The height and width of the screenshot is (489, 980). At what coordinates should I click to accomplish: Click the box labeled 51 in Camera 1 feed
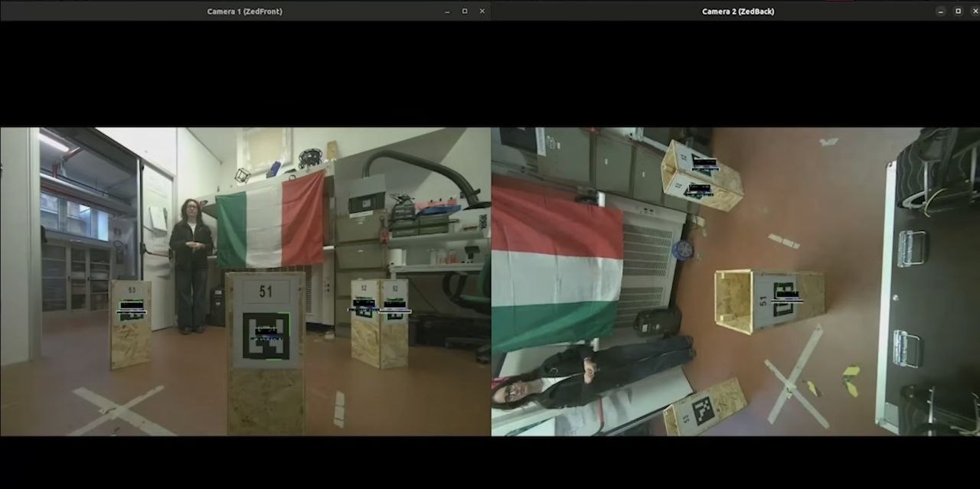click(266, 353)
